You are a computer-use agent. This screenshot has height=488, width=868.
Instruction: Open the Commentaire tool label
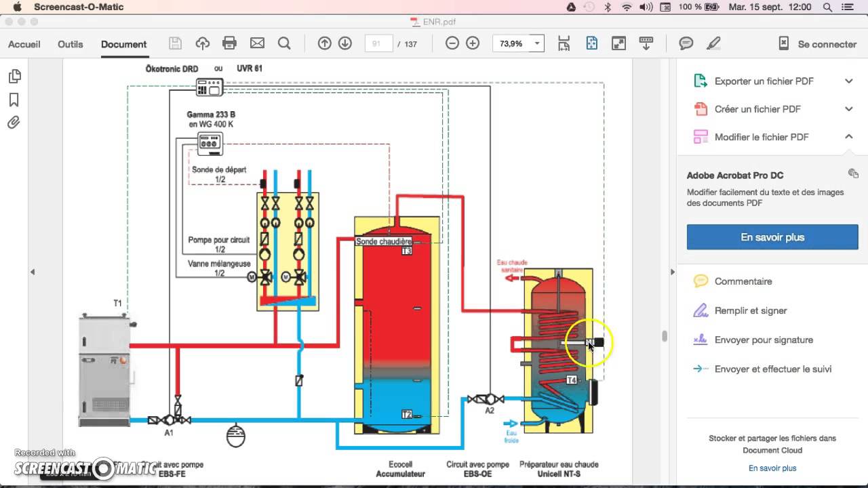(743, 281)
